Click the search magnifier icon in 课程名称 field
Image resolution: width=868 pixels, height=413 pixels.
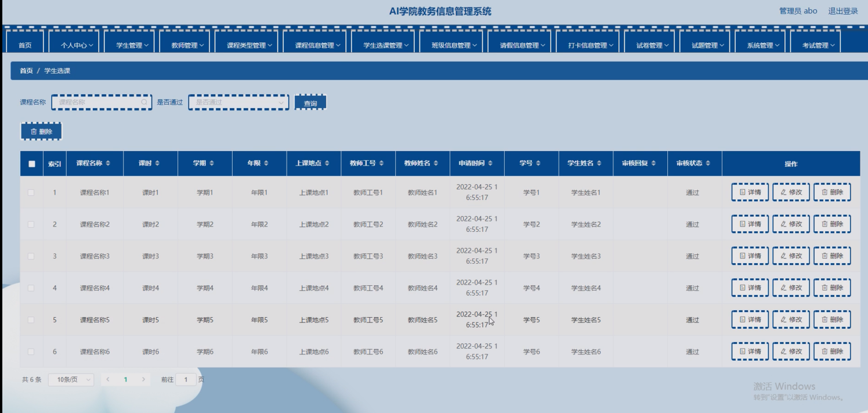click(144, 102)
